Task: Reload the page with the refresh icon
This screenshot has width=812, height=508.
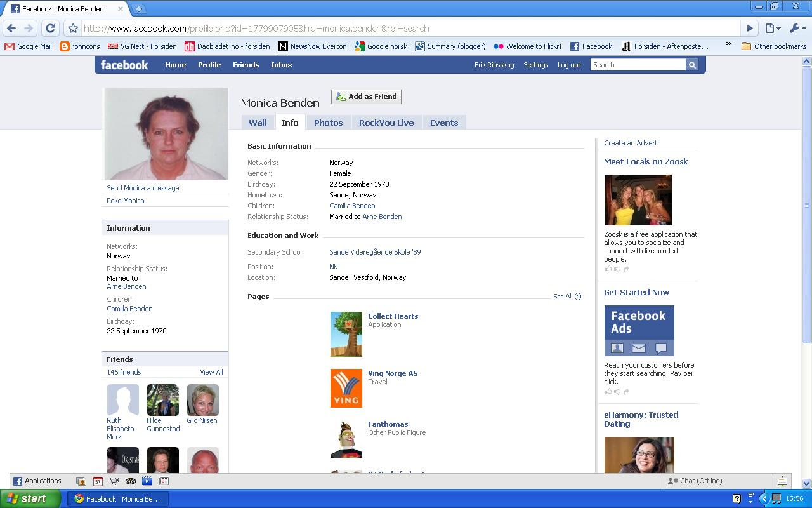Action: [x=51, y=29]
